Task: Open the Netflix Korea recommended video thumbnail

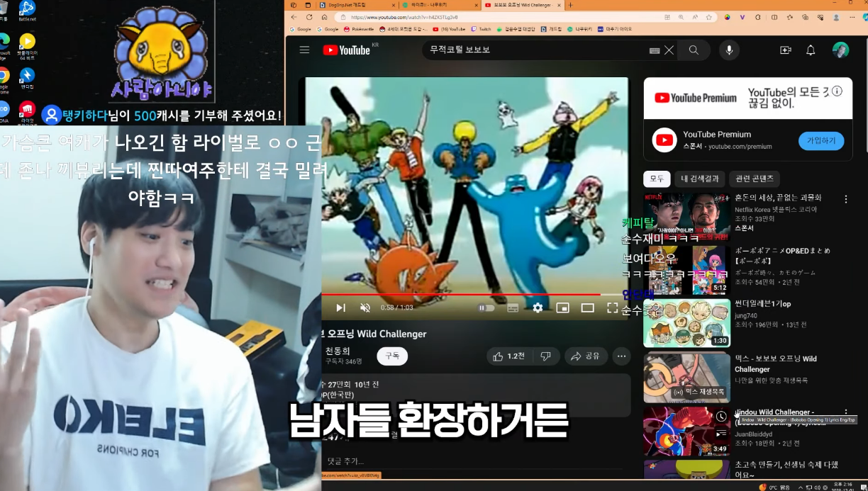Action: click(x=686, y=216)
